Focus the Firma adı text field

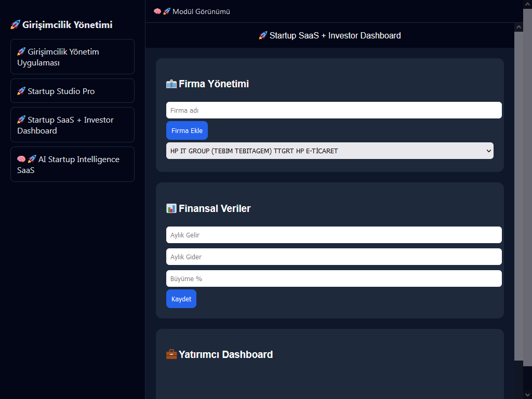pos(334,110)
